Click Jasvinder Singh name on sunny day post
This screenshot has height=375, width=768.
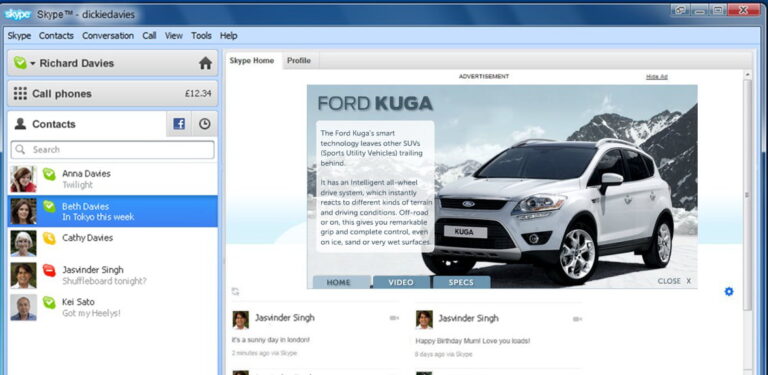point(285,318)
